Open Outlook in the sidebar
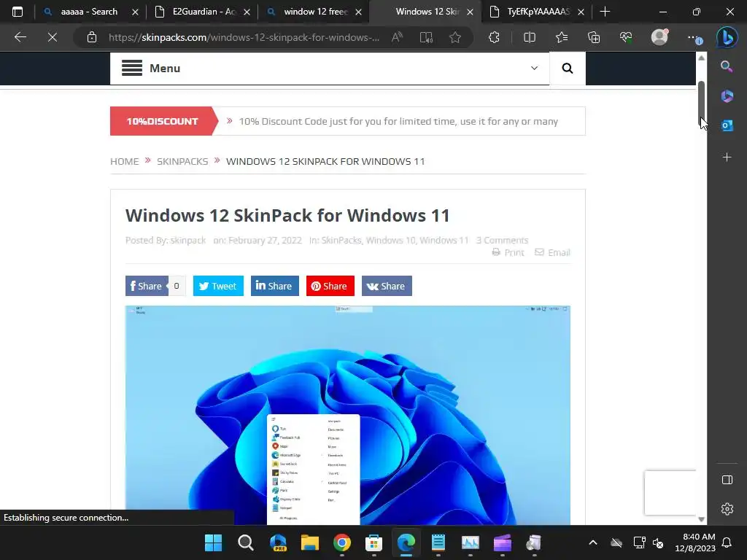This screenshot has height=560, width=747. click(x=727, y=125)
